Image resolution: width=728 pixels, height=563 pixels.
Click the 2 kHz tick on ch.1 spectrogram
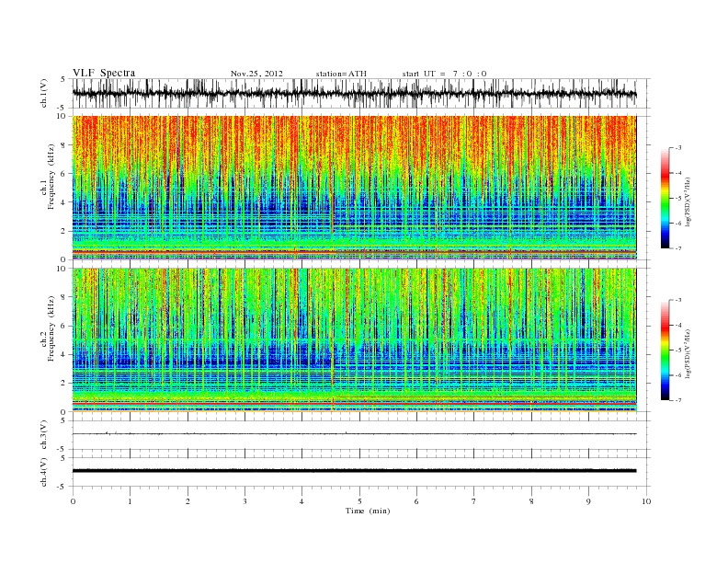[x=64, y=231]
